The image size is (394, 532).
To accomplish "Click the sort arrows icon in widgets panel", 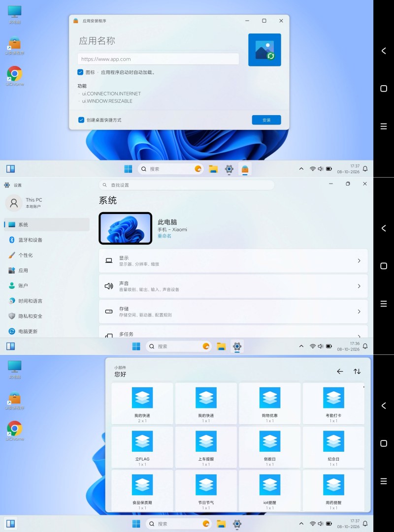I will [x=357, y=372].
